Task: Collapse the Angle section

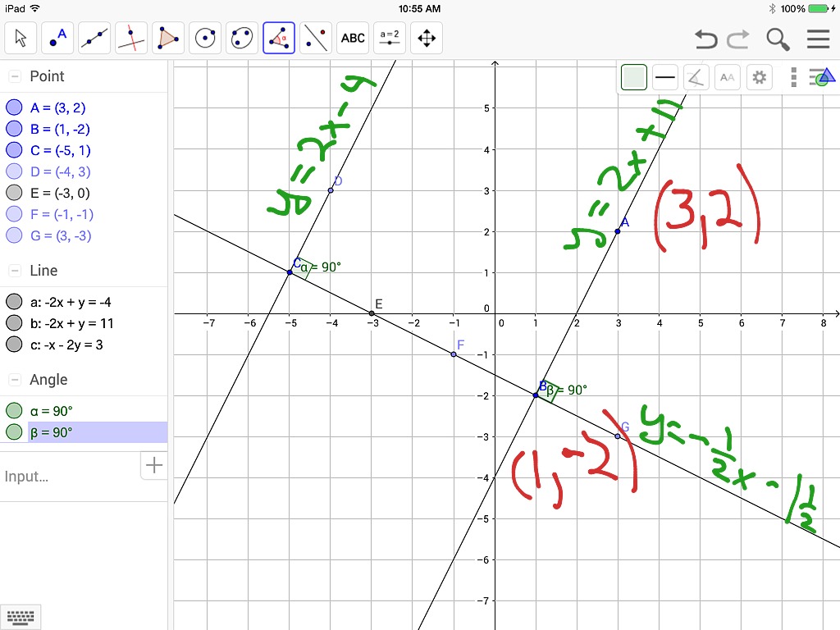Action: pos(15,380)
